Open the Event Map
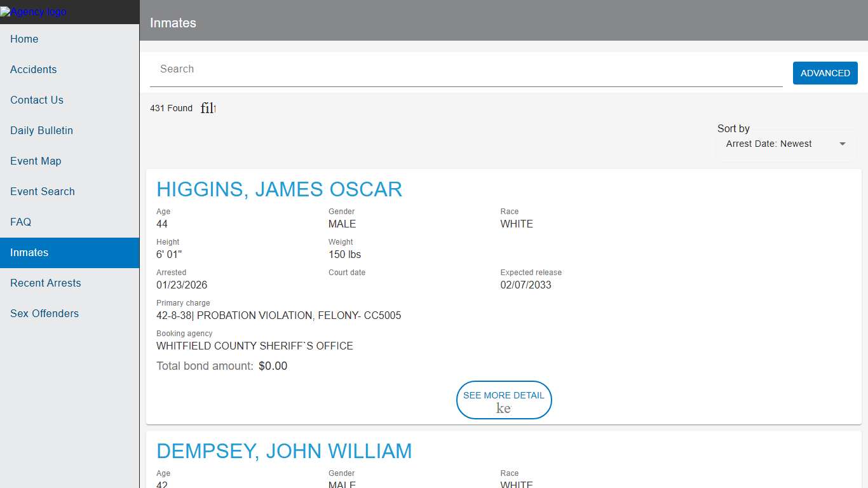The image size is (868, 488). (x=36, y=161)
